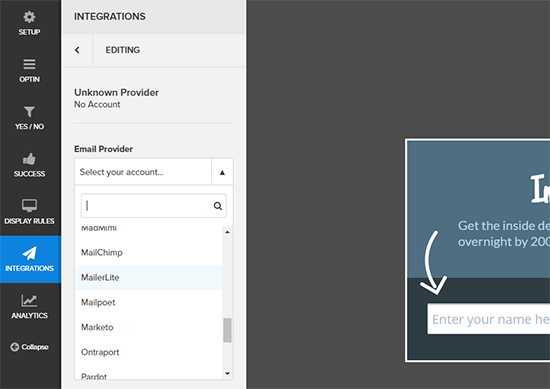This screenshot has width=550, height=389.
Task: Click the Enter your name field in preview
Action: [488, 319]
